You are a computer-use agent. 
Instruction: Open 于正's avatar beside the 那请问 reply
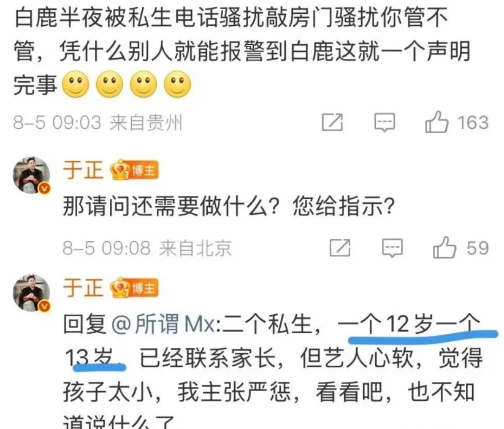31,176
